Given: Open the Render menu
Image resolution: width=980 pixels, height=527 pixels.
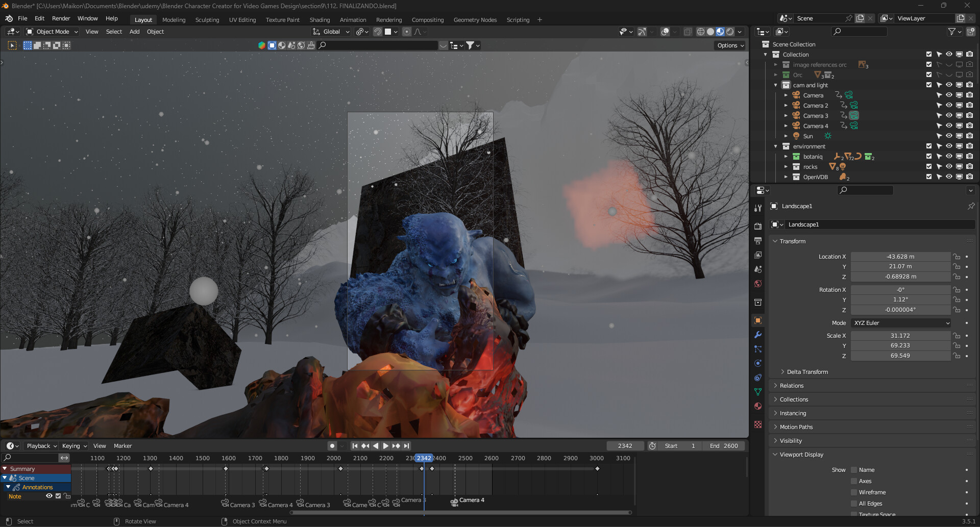Looking at the screenshot, I should click(x=61, y=18).
